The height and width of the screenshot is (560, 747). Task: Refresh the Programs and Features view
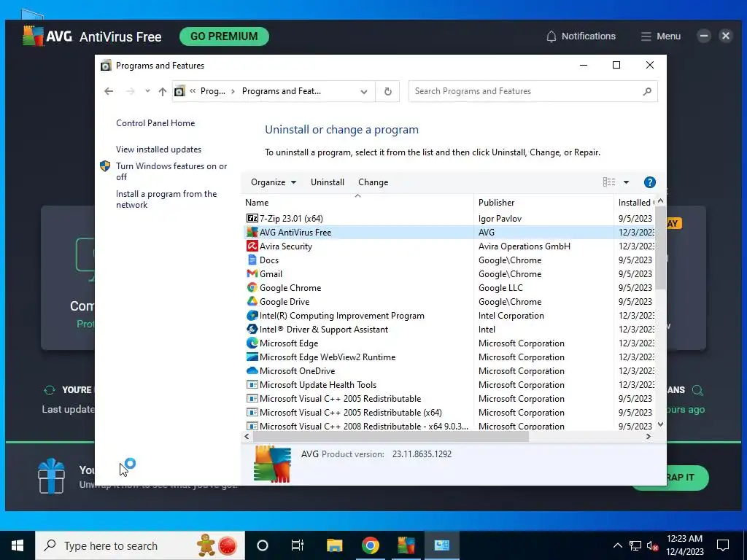click(388, 91)
